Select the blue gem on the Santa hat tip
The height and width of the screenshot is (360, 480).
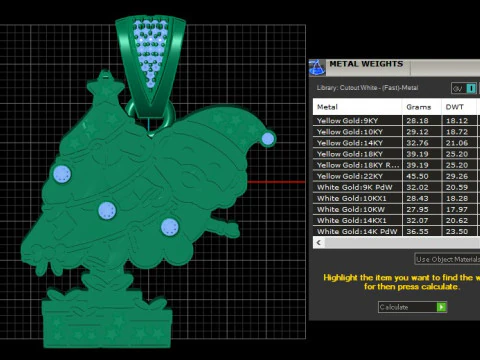click(x=268, y=139)
